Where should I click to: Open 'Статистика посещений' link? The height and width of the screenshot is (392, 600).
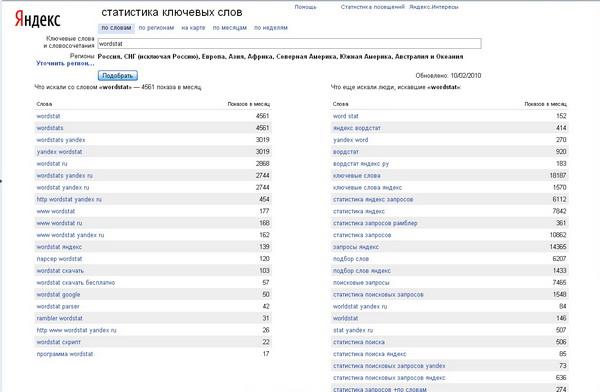[x=372, y=7]
